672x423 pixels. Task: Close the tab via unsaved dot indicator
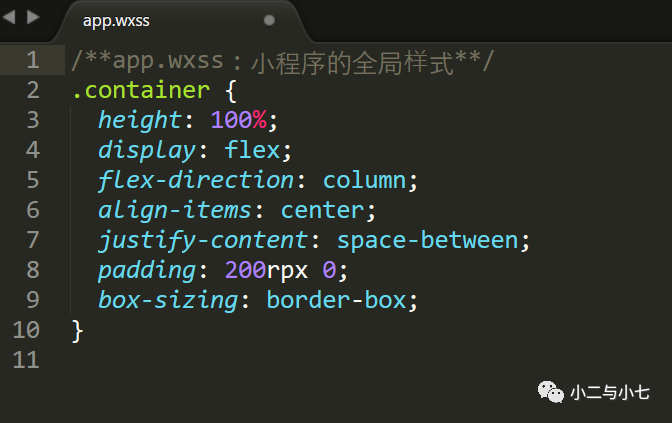(x=269, y=20)
